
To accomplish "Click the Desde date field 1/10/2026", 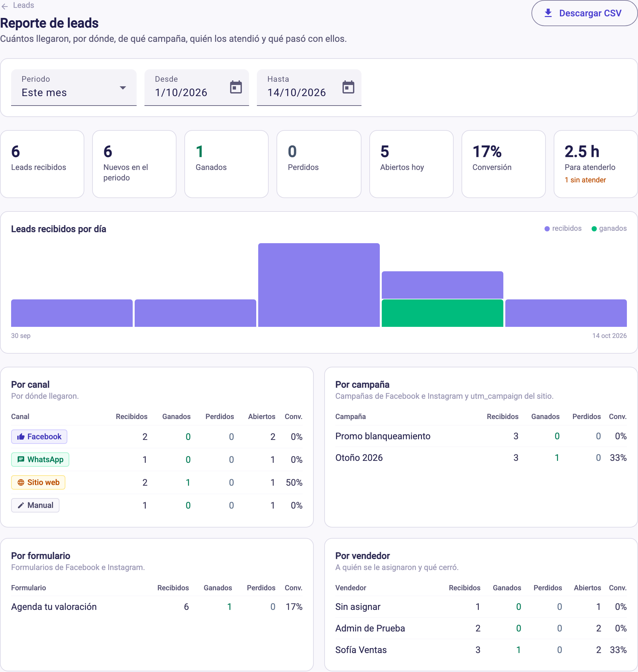I will coord(196,88).
